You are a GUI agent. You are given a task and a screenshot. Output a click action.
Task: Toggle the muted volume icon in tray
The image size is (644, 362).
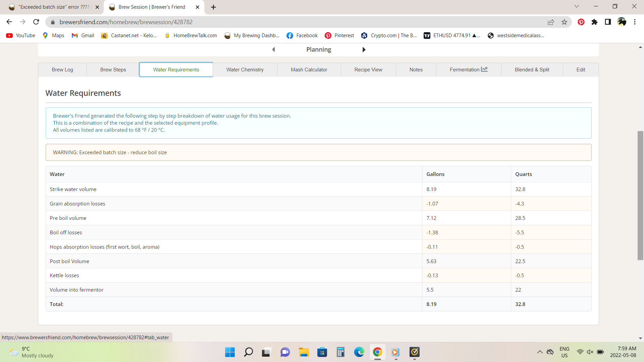[590, 352]
